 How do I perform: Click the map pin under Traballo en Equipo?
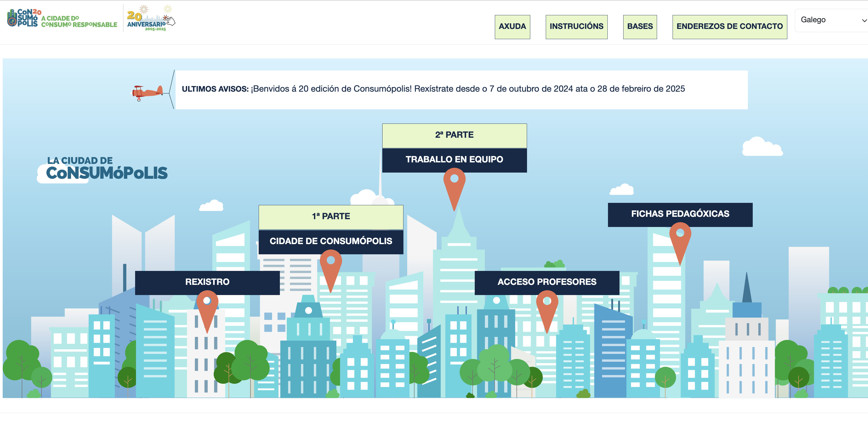click(x=454, y=189)
